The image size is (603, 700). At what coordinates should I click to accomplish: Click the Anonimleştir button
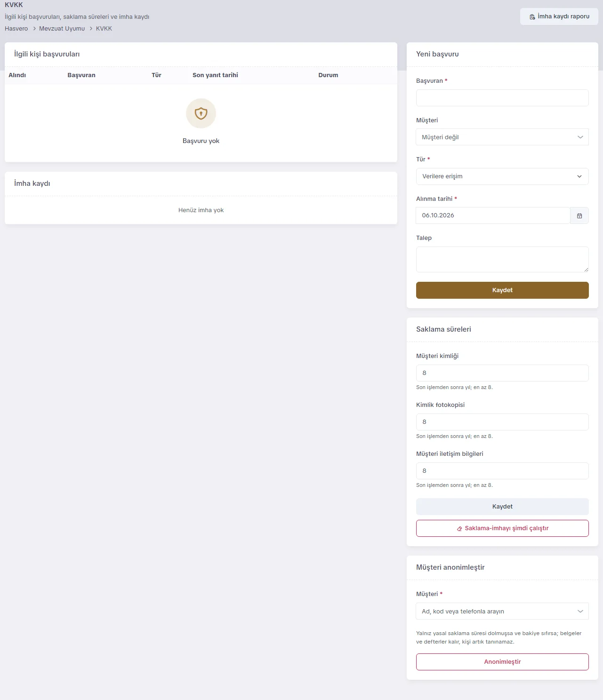[502, 662]
